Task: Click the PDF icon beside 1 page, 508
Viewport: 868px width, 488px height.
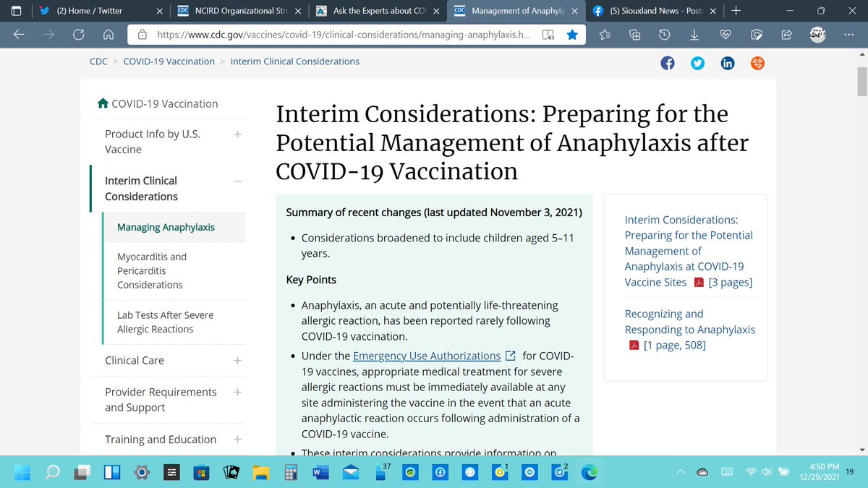Action: [x=634, y=345]
